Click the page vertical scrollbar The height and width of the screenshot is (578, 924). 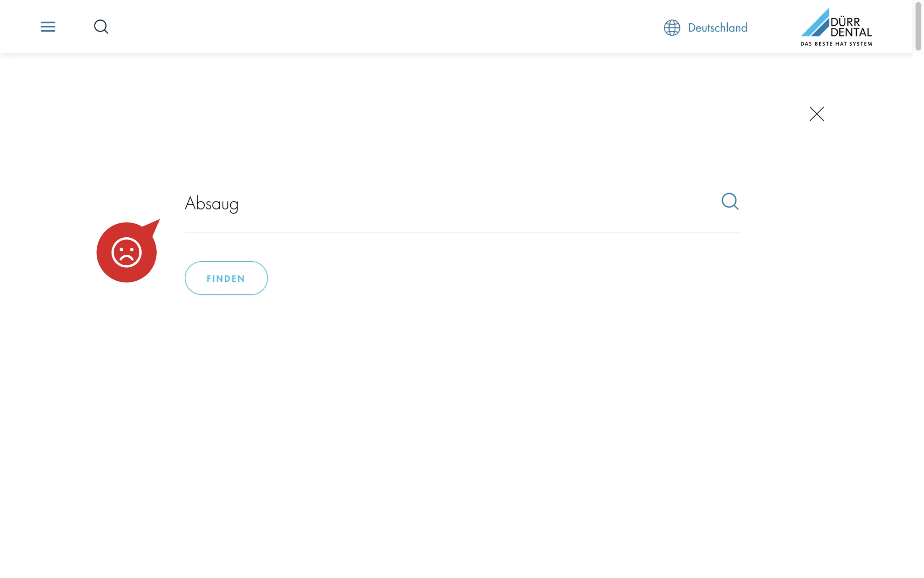(x=918, y=26)
